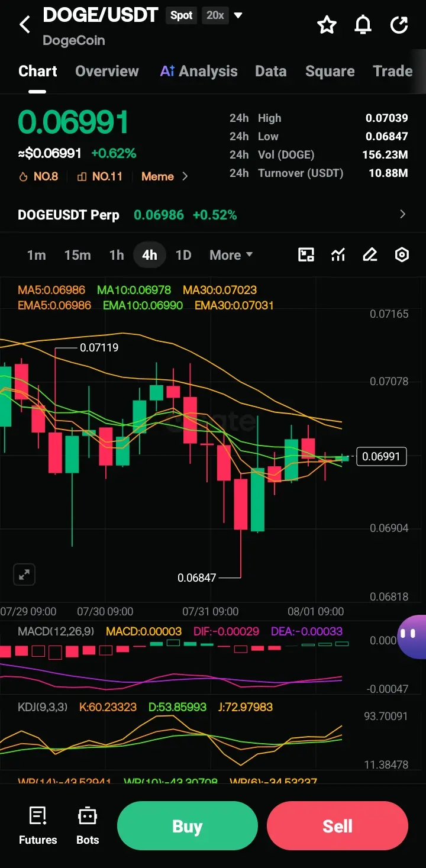
Task: Tap MA5:0.06986 indicator label
Action: (51, 290)
